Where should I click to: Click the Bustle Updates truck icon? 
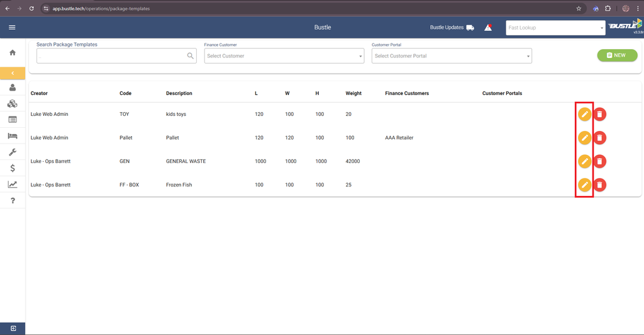point(470,28)
